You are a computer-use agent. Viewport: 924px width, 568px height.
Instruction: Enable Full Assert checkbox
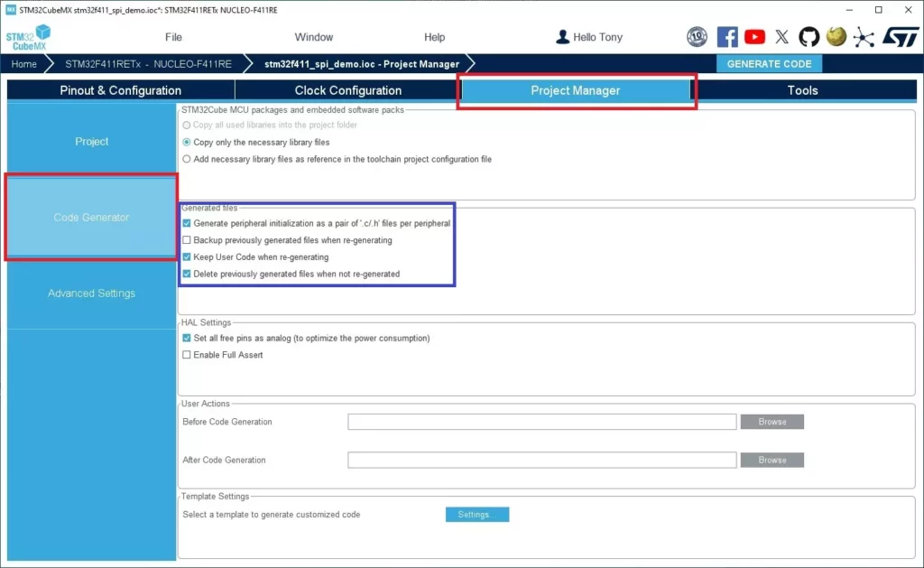click(x=187, y=355)
